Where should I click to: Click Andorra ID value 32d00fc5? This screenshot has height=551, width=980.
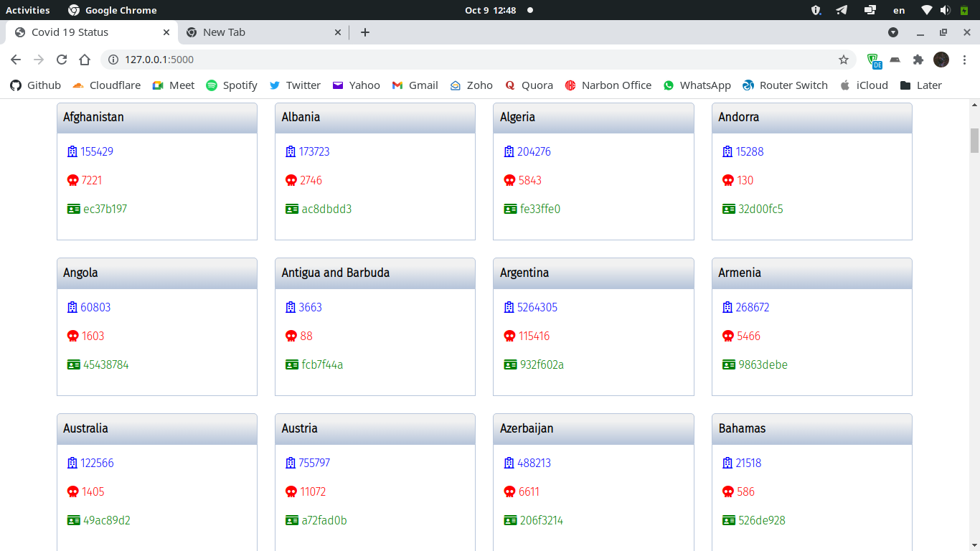tap(761, 209)
